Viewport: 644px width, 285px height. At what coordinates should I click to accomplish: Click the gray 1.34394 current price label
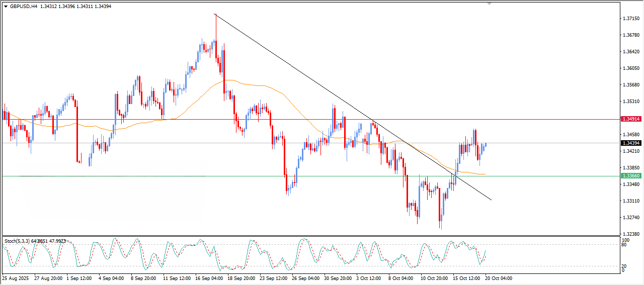click(631, 143)
